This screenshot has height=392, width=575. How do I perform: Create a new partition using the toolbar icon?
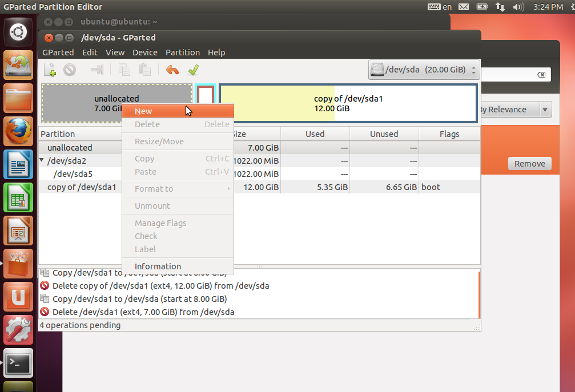[x=49, y=69]
